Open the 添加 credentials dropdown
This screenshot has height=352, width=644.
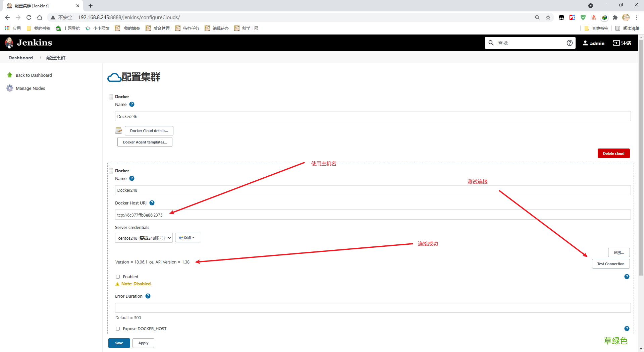tap(188, 237)
